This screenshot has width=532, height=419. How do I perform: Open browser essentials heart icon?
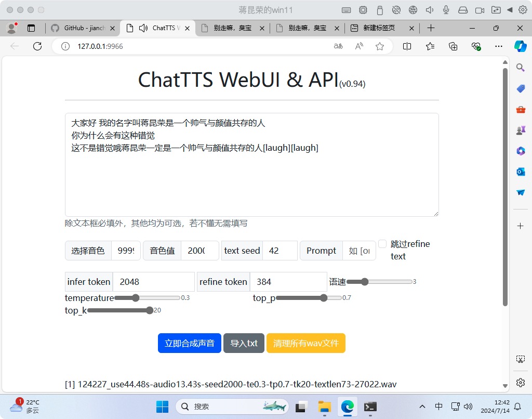(x=476, y=46)
